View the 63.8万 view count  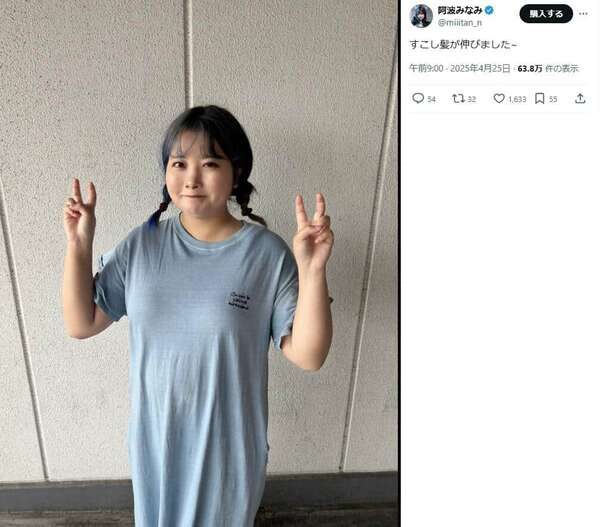[x=530, y=69]
